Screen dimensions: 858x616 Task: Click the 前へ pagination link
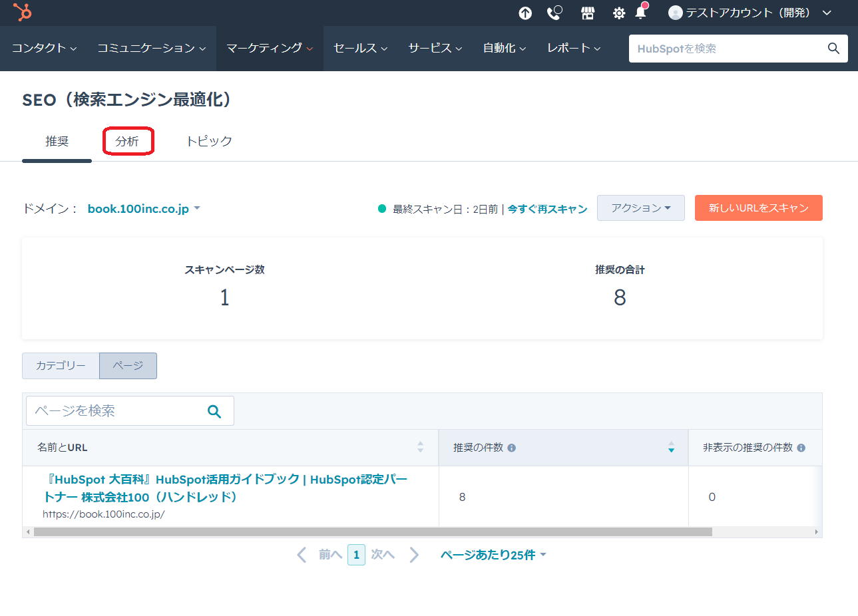point(330,555)
